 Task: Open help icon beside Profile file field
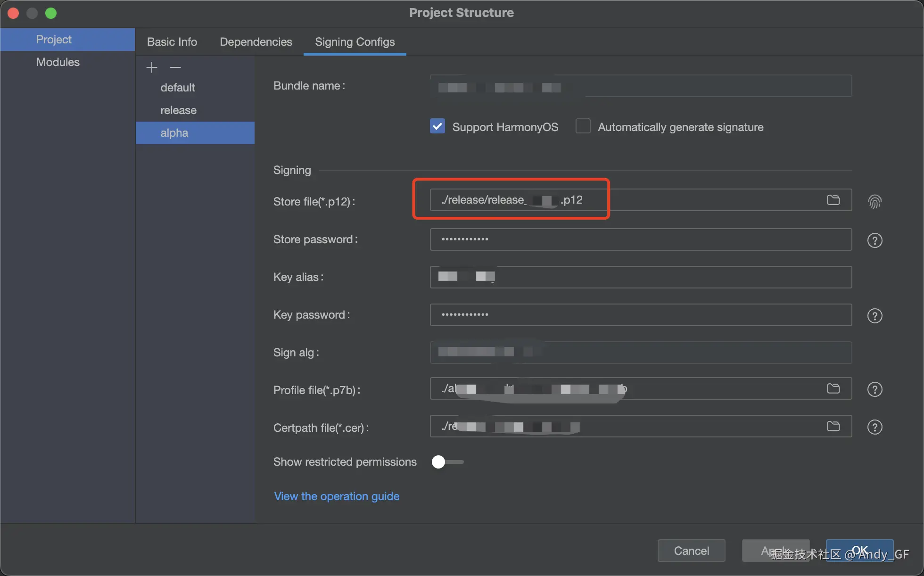[x=874, y=389]
